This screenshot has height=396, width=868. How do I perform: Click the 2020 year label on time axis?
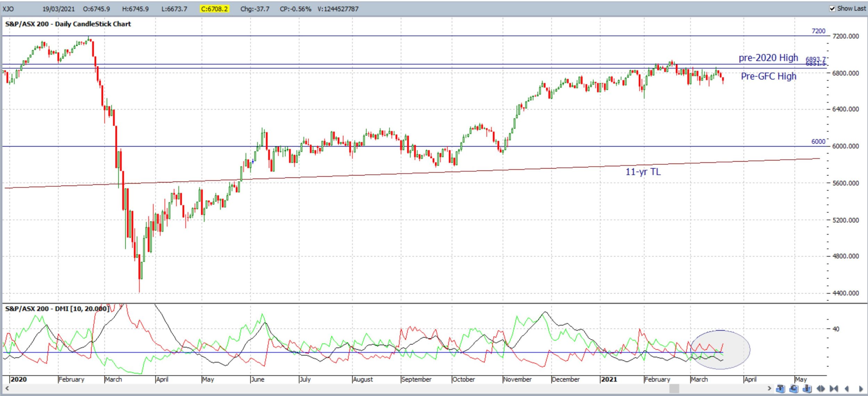tap(19, 379)
